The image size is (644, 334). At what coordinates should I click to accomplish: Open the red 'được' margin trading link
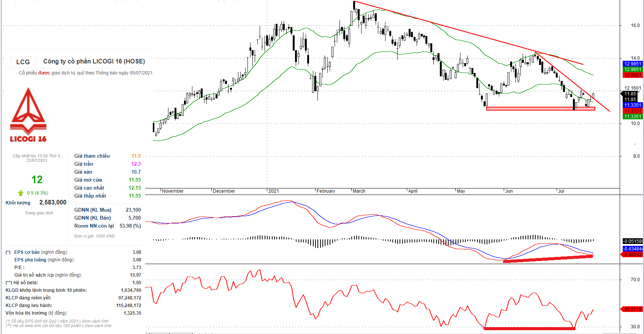click(44, 73)
